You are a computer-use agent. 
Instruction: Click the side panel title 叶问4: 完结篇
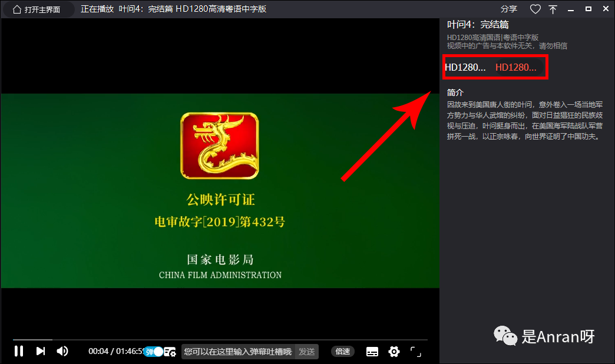tap(478, 25)
